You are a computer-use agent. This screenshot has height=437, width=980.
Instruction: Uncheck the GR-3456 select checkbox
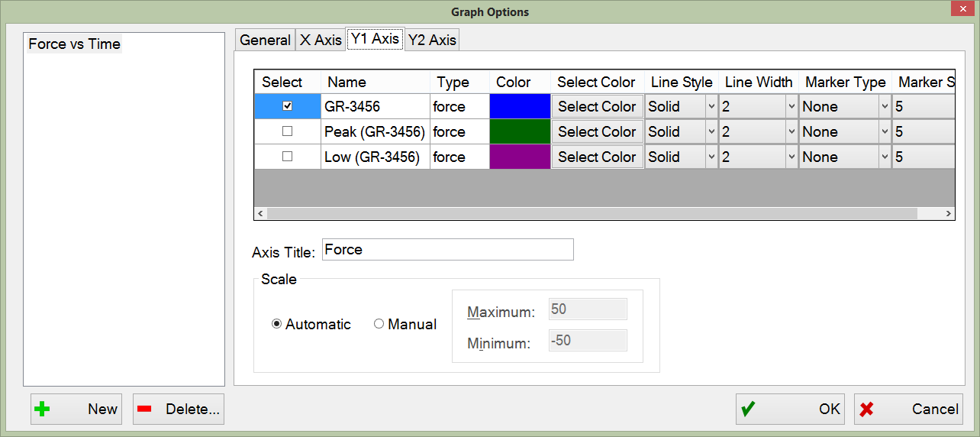pos(288,106)
